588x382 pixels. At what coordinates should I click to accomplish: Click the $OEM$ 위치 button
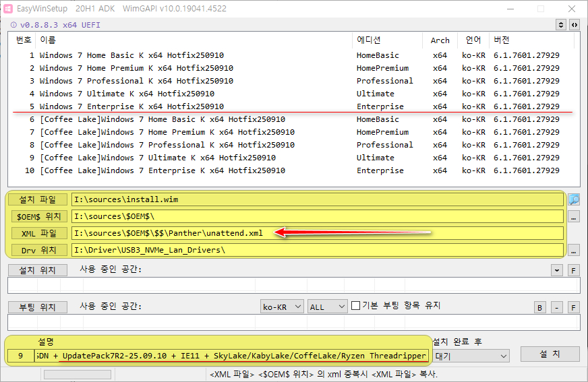point(39,216)
